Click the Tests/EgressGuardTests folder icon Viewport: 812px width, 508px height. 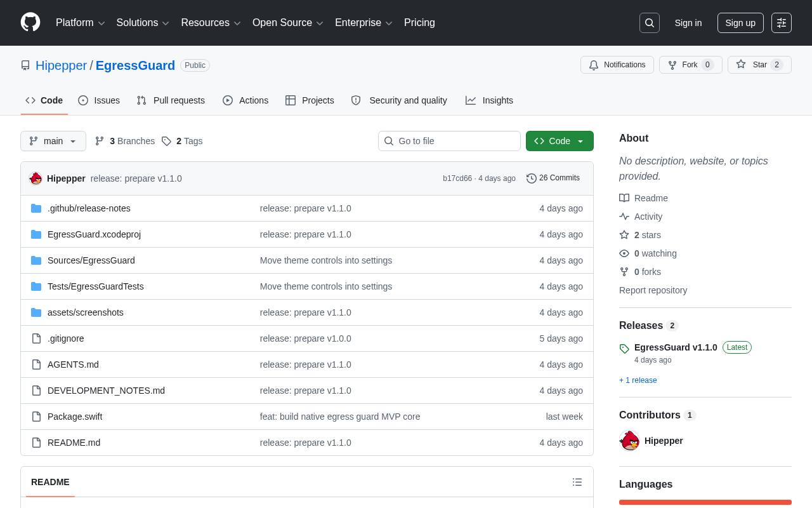tap(36, 286)
